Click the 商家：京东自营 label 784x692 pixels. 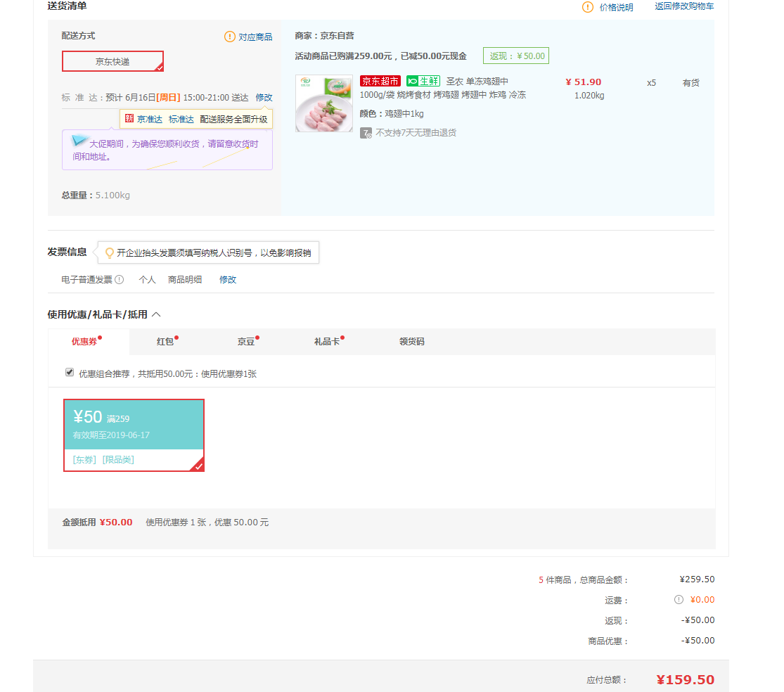(325, 36)
